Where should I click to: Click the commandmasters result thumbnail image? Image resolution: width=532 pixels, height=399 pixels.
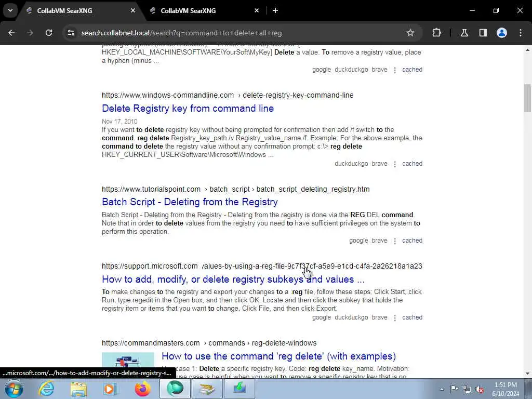tap(128, 365)
